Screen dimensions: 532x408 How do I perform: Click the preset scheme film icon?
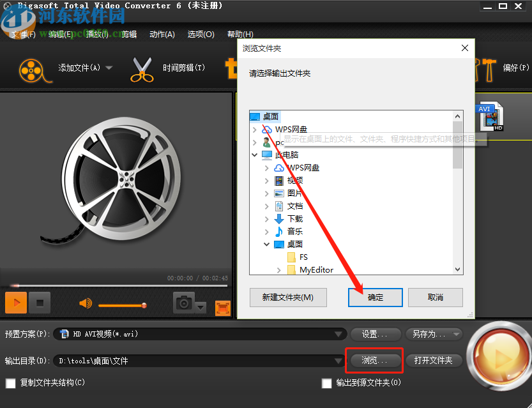pos(65,333)
